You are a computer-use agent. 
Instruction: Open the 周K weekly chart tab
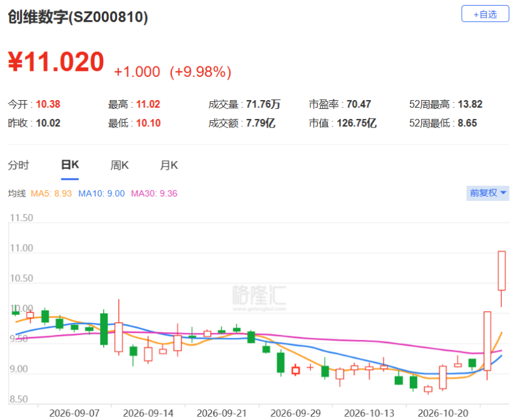point(120,165)
